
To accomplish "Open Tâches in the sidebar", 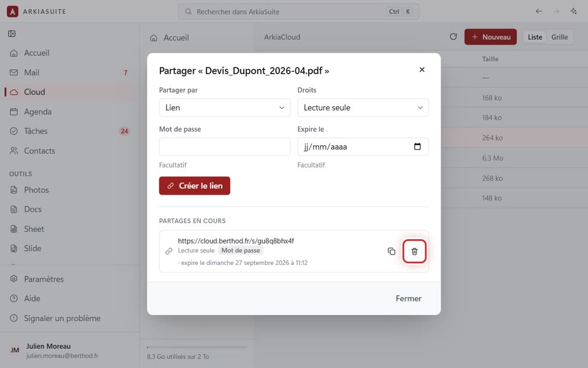I will 70,131.
